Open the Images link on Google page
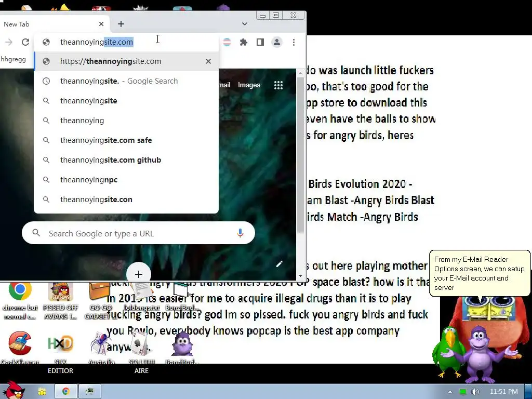The image size is (532, 399). coord(249,85)
